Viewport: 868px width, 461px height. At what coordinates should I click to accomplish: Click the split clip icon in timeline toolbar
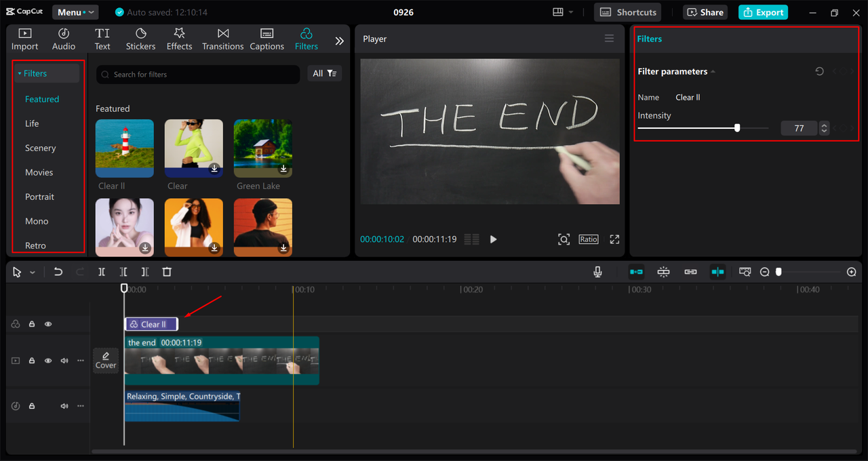(102, 272)
